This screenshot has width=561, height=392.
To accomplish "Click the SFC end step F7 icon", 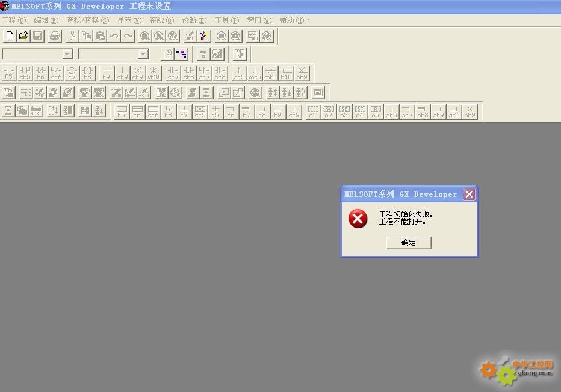I will (184, 111).
